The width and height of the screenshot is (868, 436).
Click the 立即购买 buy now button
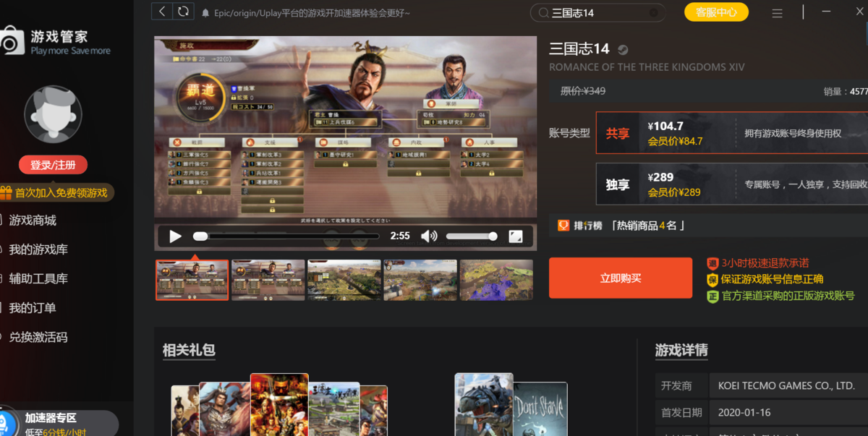click(x=620, y=278)
